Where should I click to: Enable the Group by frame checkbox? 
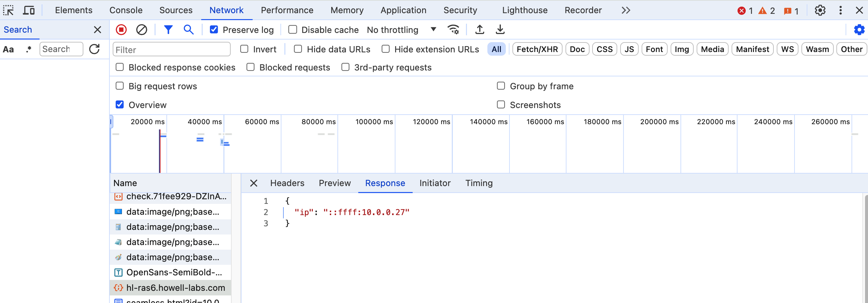[x=501, y=86]
